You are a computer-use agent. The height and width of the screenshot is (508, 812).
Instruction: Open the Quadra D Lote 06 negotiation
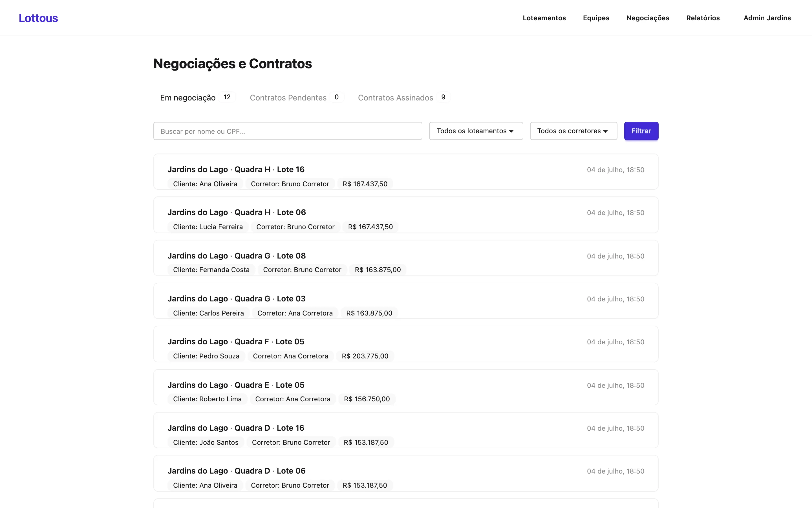click(x=406, y=473)
